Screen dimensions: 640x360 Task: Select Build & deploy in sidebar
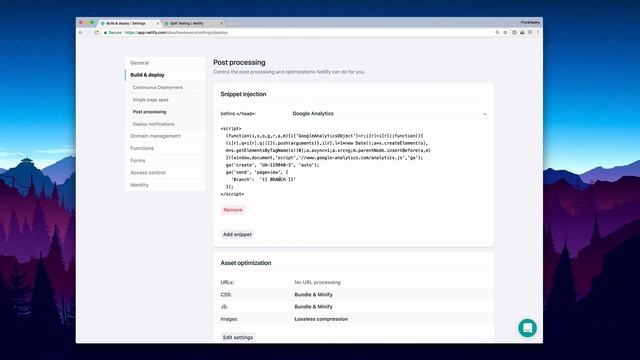(147, 75)
